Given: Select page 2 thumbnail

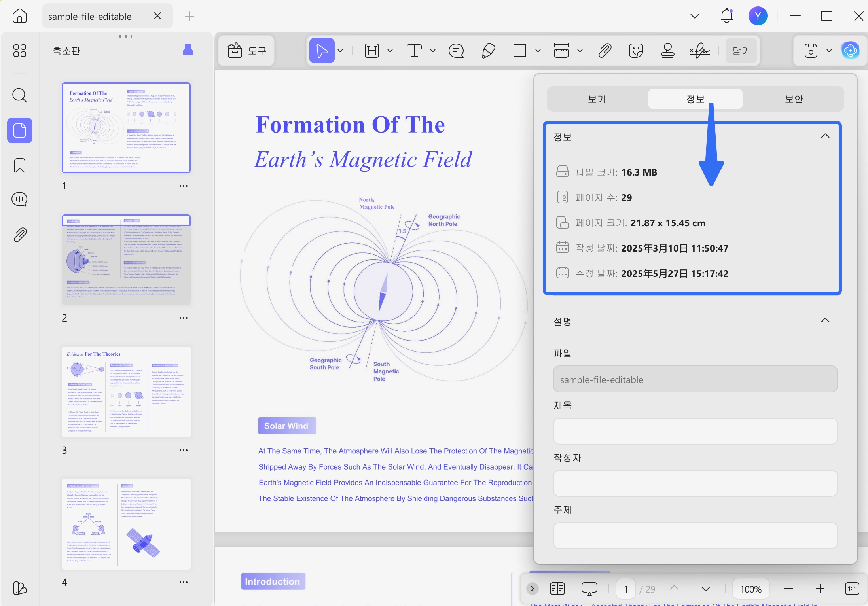Looking at the screenshot, I should point(126,260).
